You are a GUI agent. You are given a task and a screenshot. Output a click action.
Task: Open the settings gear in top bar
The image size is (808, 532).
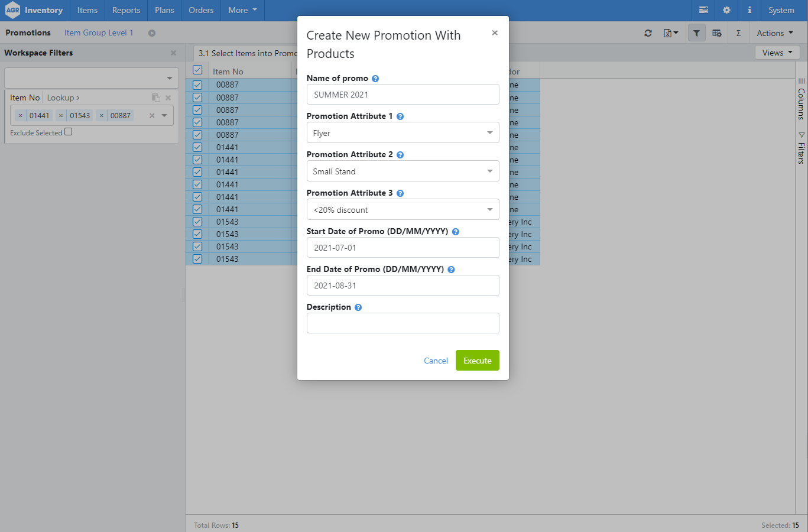pyautogui.click(x=726, y=10)
